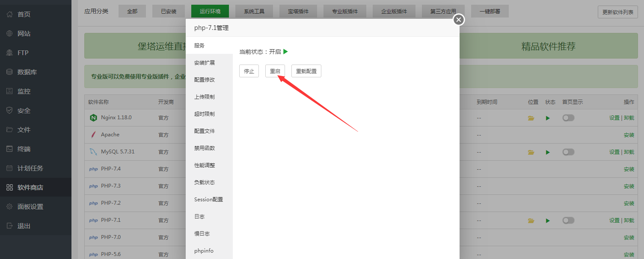
Task: Open 性能调整 tab in dialog
Action: click(x=209, y=165)
